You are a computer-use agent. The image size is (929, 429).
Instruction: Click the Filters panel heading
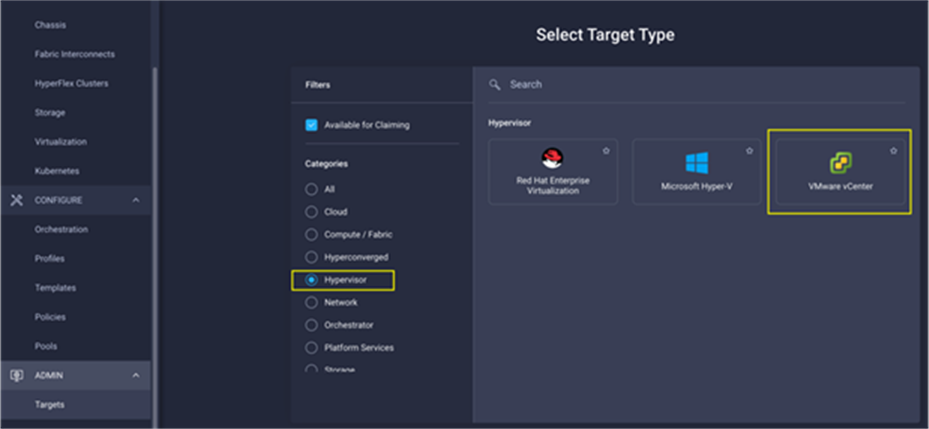pyautogui.click(x=318, y=85)
